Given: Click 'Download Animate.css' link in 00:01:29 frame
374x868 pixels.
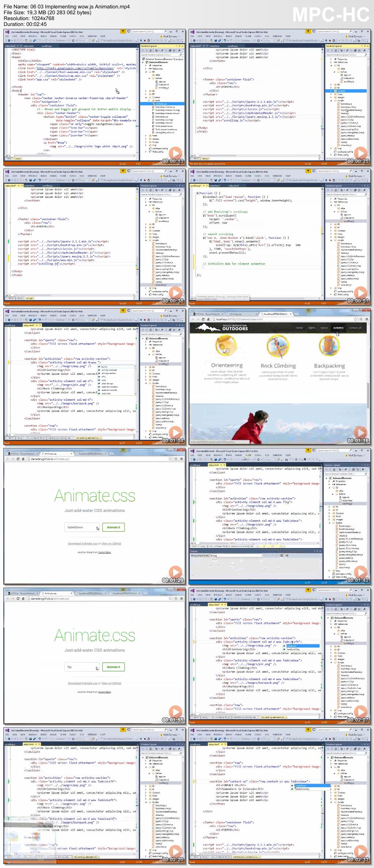Looking at the screenshot, I should 83,544.
